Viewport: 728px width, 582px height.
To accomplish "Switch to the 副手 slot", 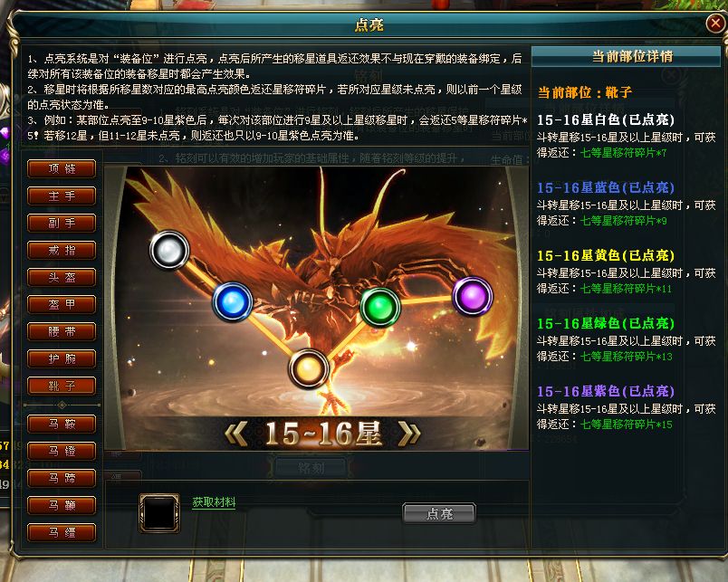I will pyautogui.click(x=62, y=223).
